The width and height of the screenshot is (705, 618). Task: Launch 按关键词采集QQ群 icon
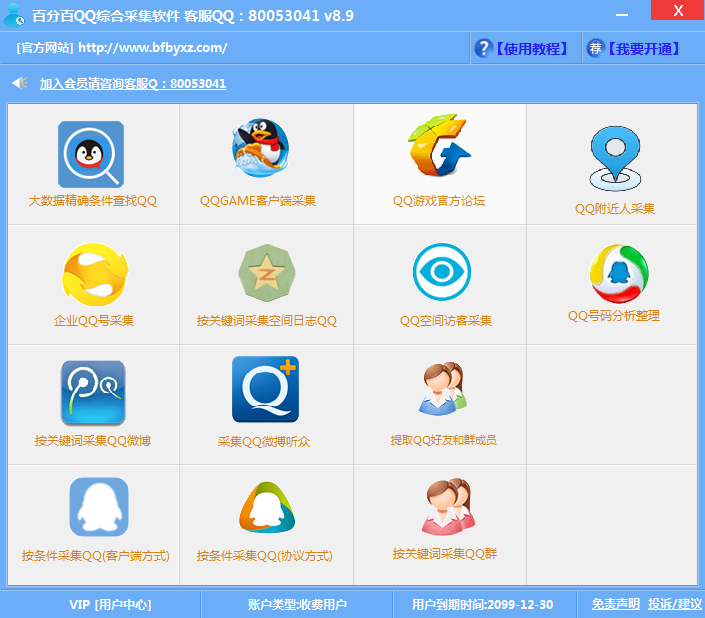pyautogui.click(x=445, y=506)
